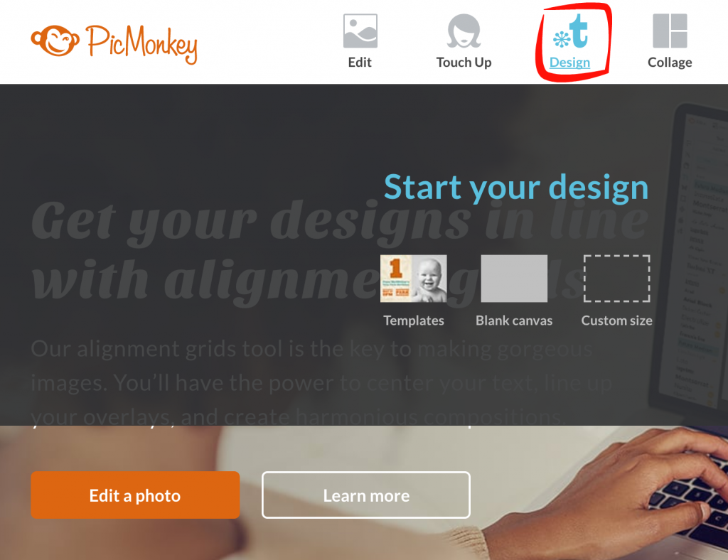Click the Edit menu label
The height and width of the screenshot is (560, 728).
pyautogui.click(x=360, y=62)
